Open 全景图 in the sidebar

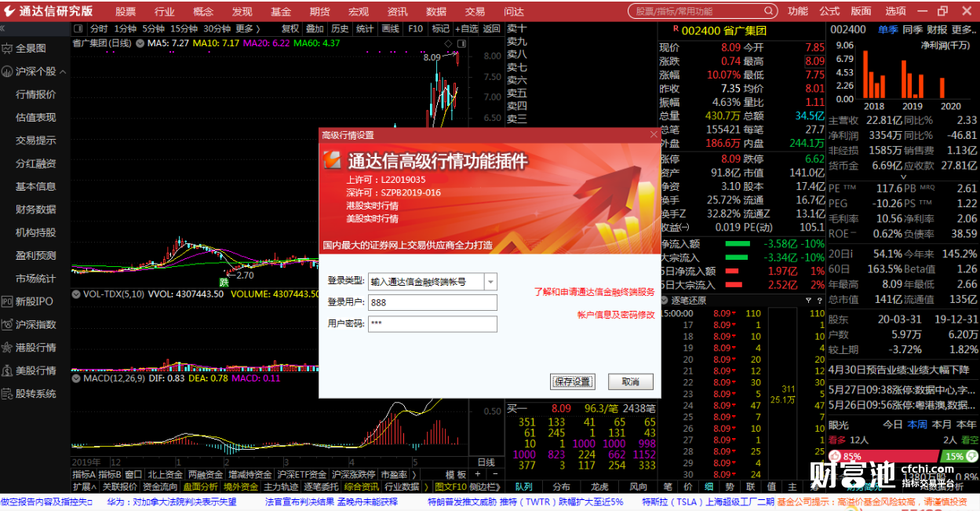[x=31, y=48]
